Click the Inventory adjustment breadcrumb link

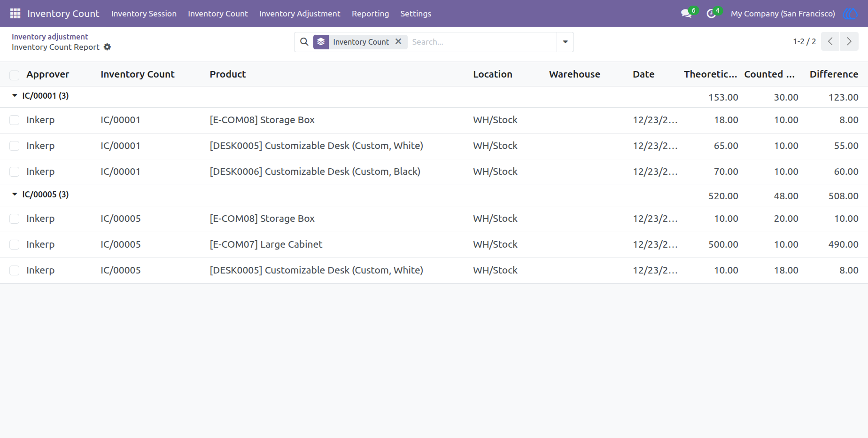[x=50, y=37]
